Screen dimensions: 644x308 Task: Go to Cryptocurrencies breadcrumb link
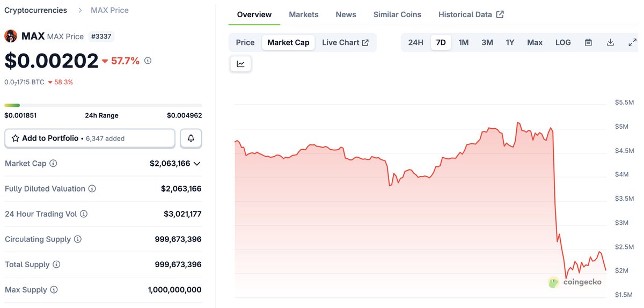point(35,10)
